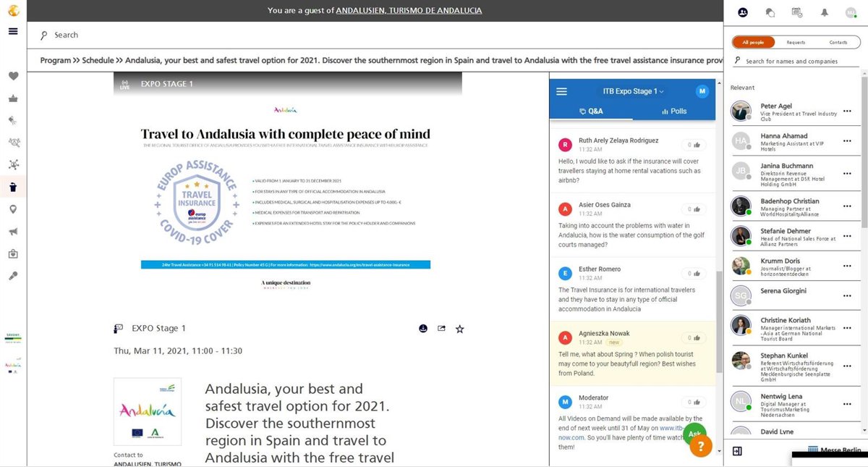Viewport: 868px width, 467px height.
Task: Upvote Esther Romero's comment
Action: (x=696, y=274)
